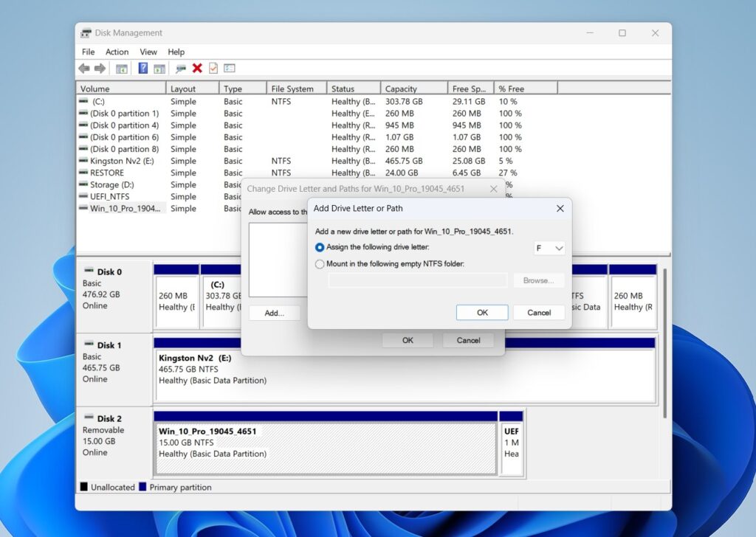Click the drive icon beside Kingston Nv2 (E:)
This screenshot has width=756, height=537.
pos(83,161)
